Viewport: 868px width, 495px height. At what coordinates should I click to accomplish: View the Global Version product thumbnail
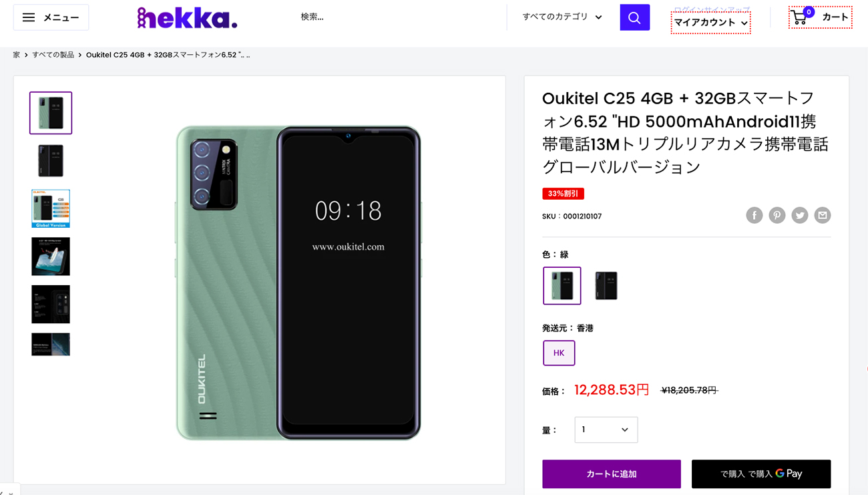click(51, 208)
